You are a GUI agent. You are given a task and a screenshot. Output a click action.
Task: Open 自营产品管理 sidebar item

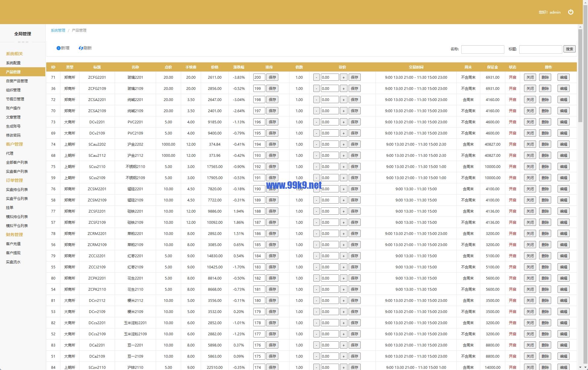pos(17,81)
